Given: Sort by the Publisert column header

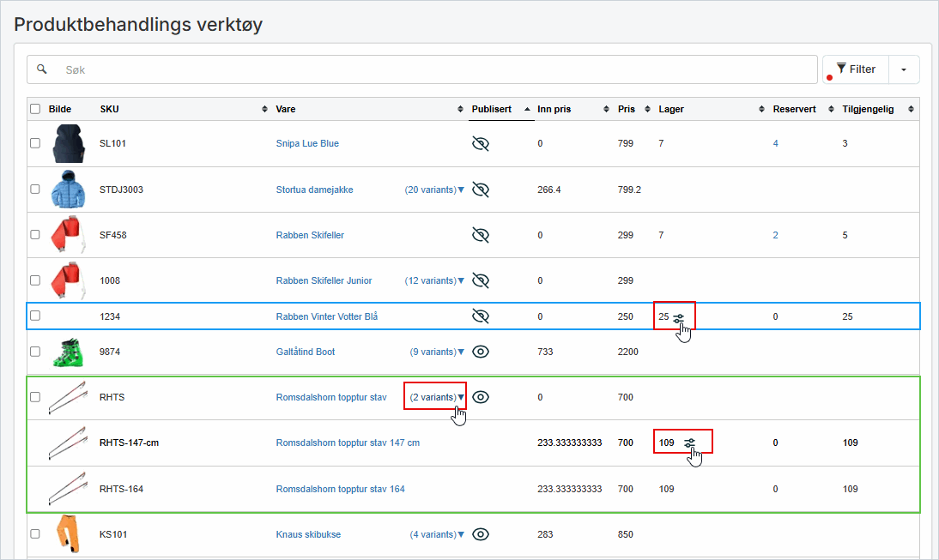Looking at the screenshot, I should 492,109.
